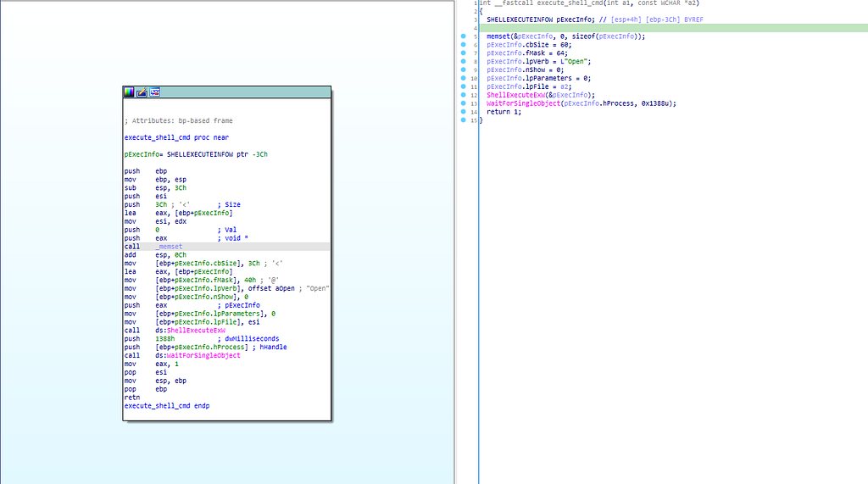The width and height of the screenshot is (868, 484).
Task: Click the edit node pencil icon
Action: click(142, 92)
